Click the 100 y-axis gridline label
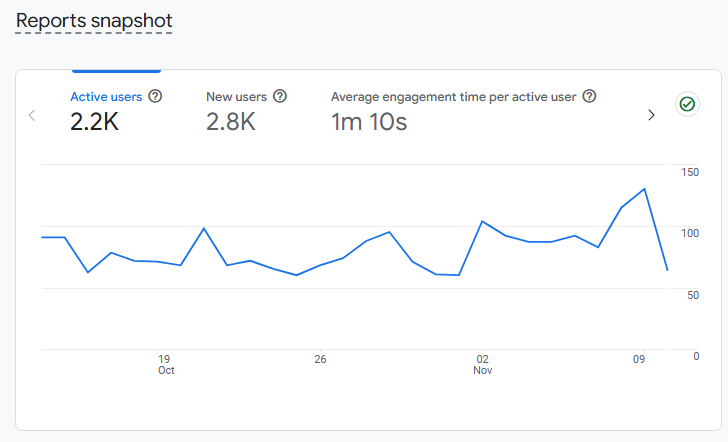This screenshot has width=728, height=442. pos(689,233)
